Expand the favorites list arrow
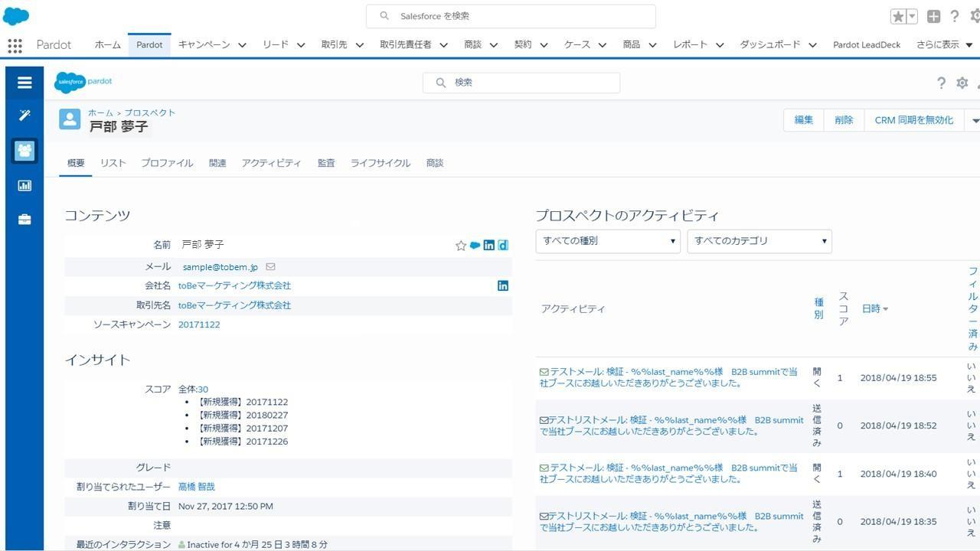This screenshot has height=551, width=980. [912, 16]
